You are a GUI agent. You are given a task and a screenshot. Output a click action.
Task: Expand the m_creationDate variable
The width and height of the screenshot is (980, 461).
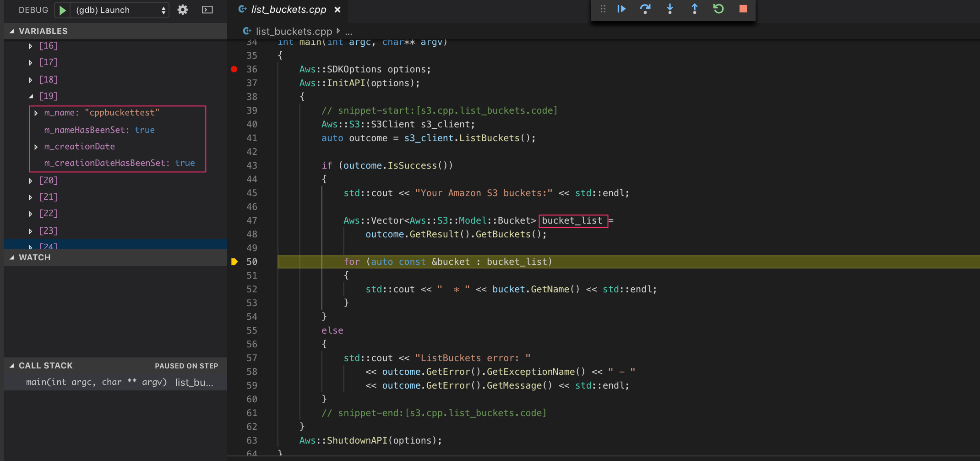point(36,147)
